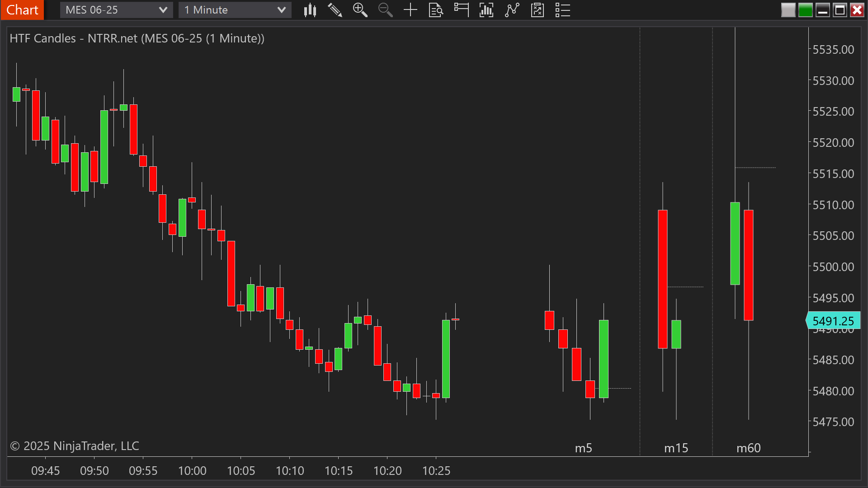Open the 1 Minute interval dropdown
The width and height of the screenshot is (868, 488).
coord(235,10)
